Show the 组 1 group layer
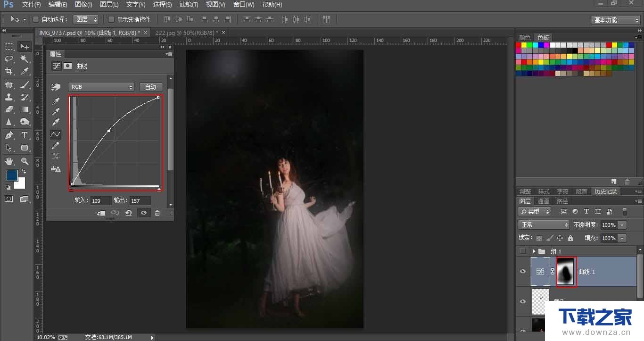Screen dimensions: 644x341 523,251
